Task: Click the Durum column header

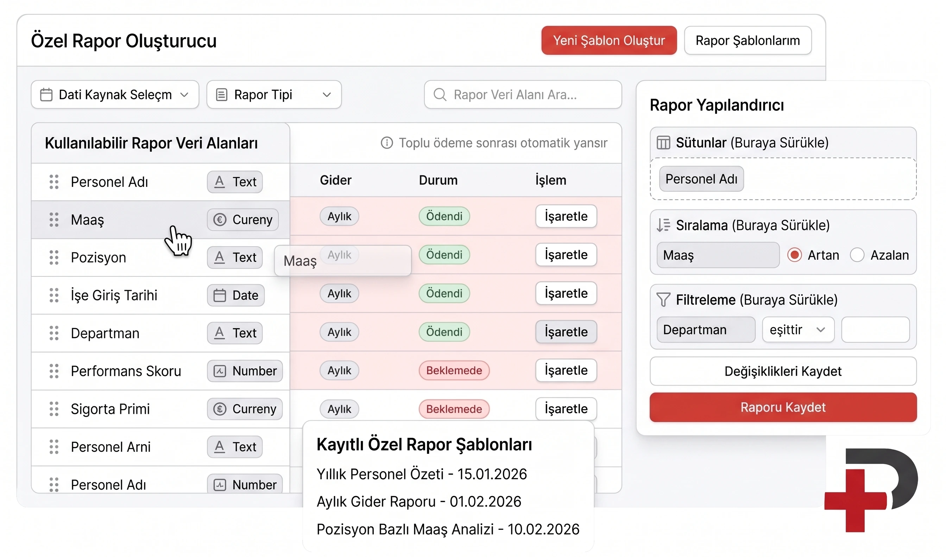Action: coord(438,180)
